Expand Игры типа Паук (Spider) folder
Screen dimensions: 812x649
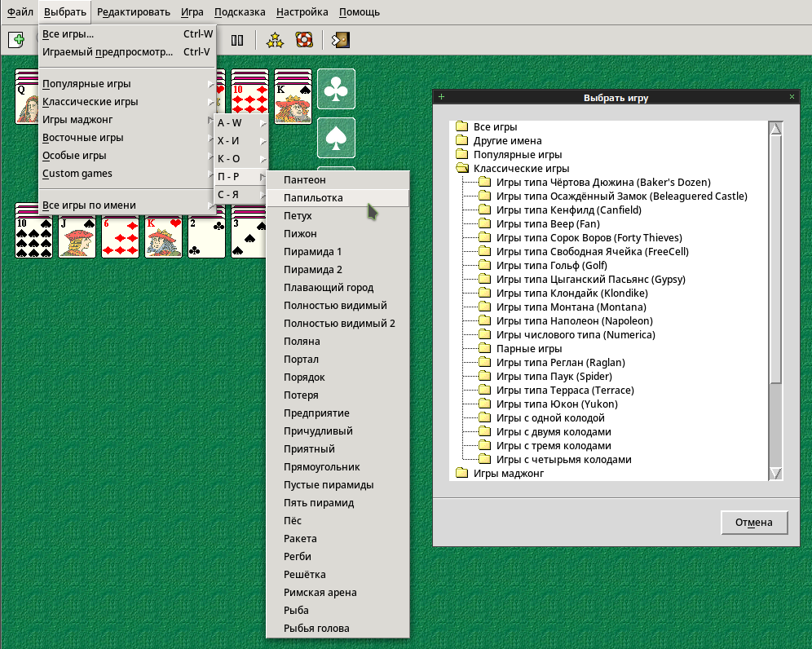pos(554,376)
